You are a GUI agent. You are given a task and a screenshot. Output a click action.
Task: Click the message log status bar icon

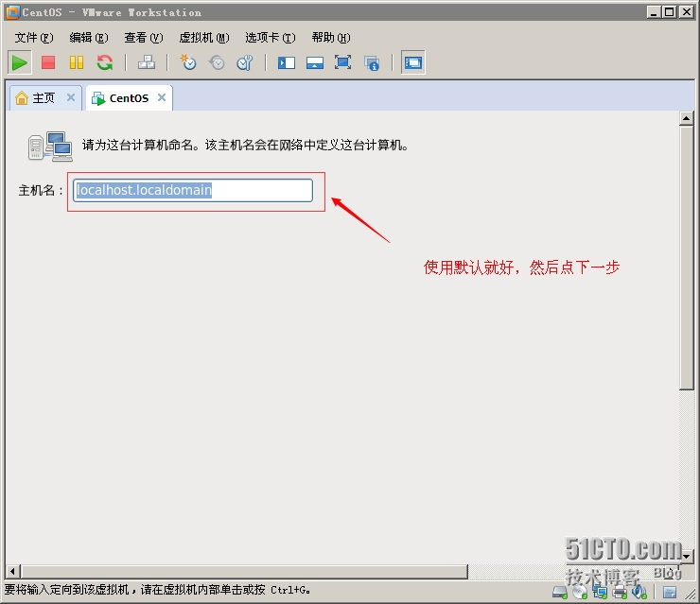click(669, 593)
